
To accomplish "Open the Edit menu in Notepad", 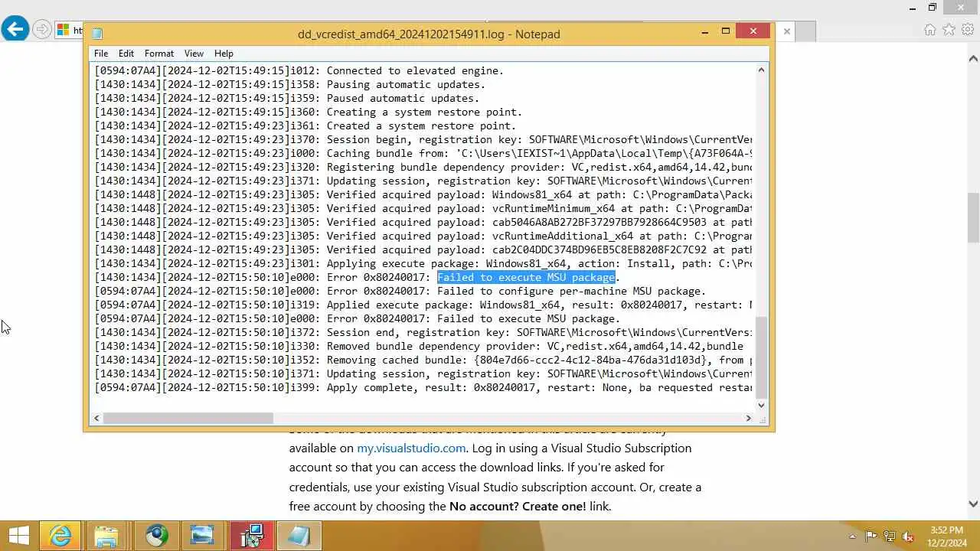I will click(126, 54).
